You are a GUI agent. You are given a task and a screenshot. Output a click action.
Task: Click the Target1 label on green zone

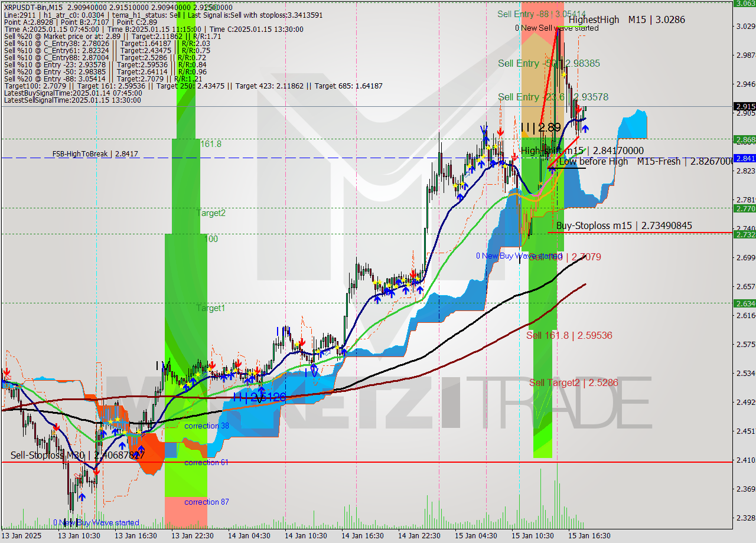[211, 308]
